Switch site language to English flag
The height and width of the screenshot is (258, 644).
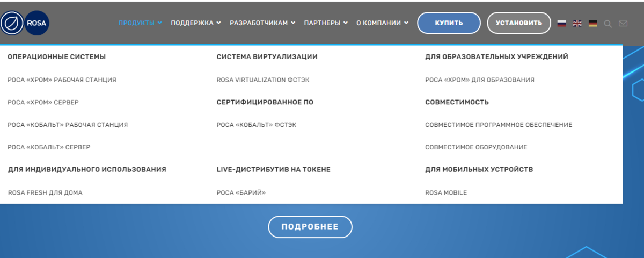click(x=577, y=23)
